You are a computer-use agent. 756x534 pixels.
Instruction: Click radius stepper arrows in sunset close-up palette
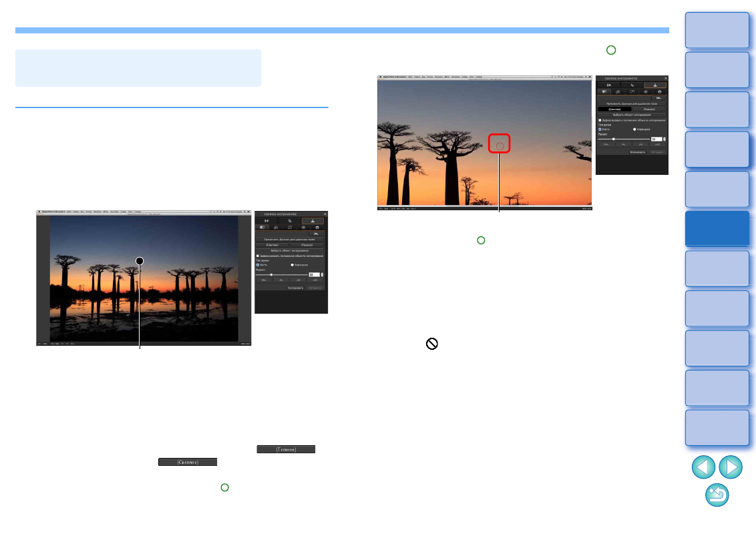pos(665,140)
